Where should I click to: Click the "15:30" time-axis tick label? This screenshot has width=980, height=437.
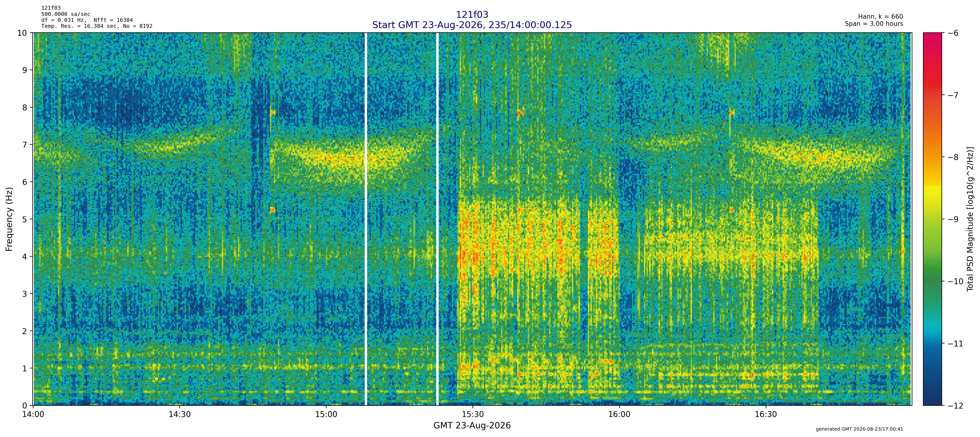pyautogui.click(x=473, y=415)
